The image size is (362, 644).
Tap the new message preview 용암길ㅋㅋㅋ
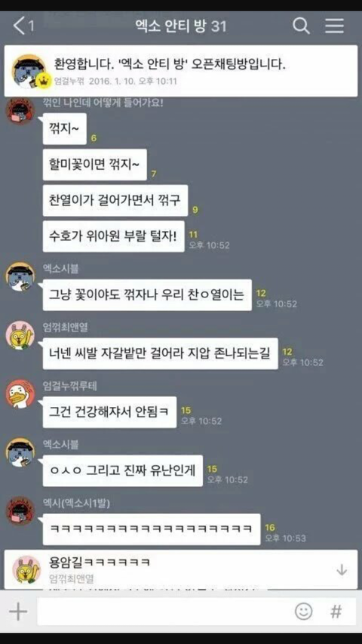pos(181,570)
